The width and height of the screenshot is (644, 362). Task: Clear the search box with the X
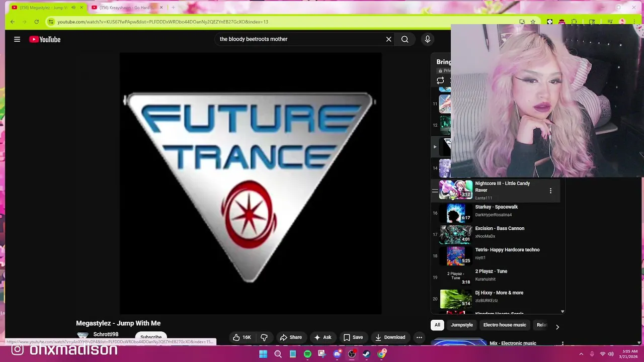pos(388,39)
